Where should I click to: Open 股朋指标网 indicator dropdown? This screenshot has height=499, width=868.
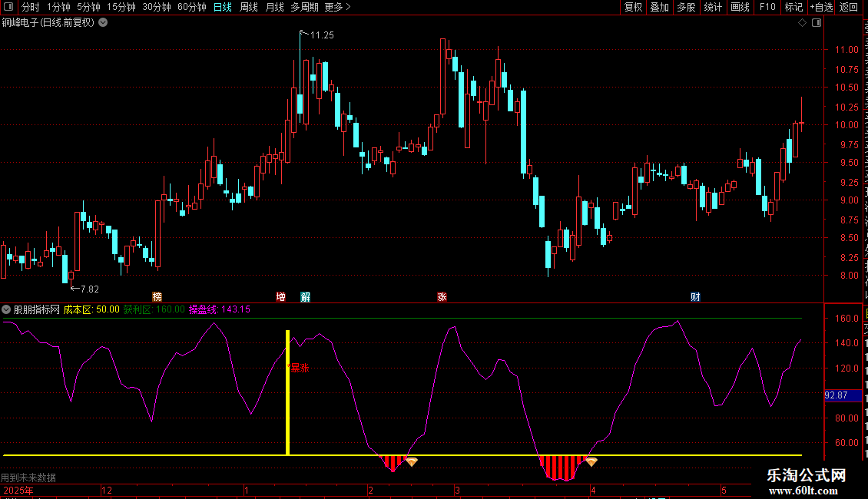click(x=6, y=309)
